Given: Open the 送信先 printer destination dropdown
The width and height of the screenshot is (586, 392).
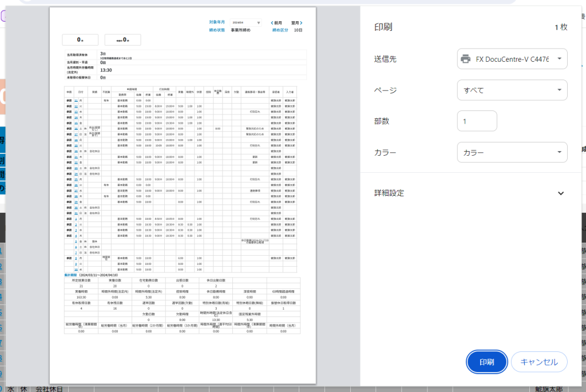Looking at the screenshot, I should (x=512, y=59).
